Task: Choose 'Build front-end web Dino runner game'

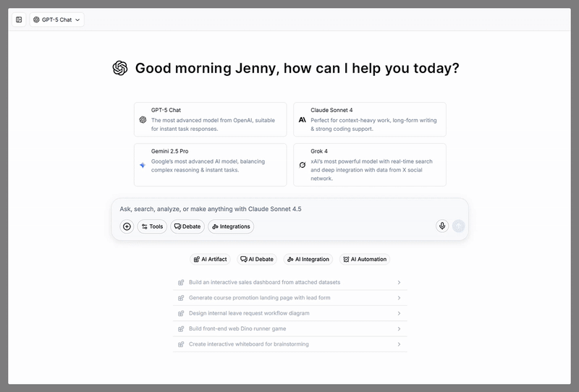Action: (x=290, y=329)
